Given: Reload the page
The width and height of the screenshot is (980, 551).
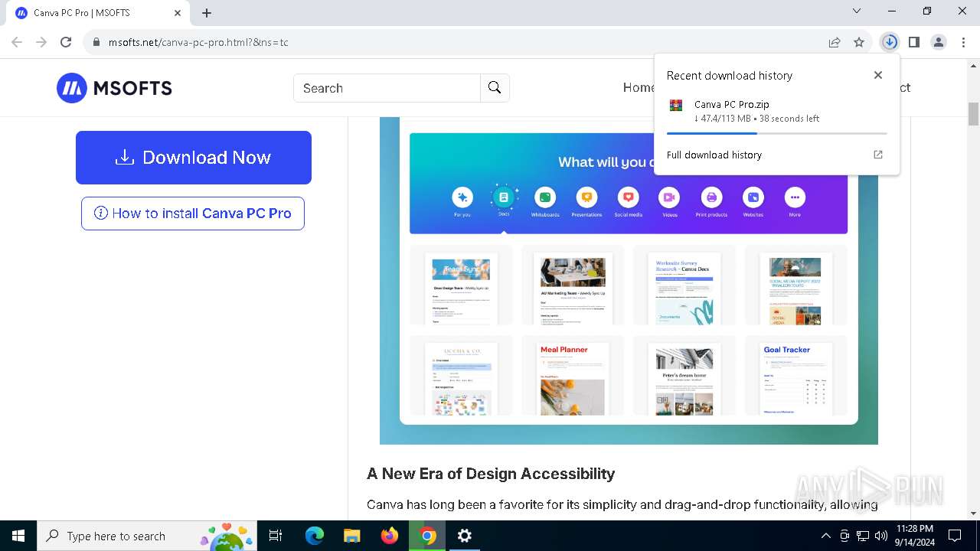Looking at the screenshot, I should (x=66, y=42).
